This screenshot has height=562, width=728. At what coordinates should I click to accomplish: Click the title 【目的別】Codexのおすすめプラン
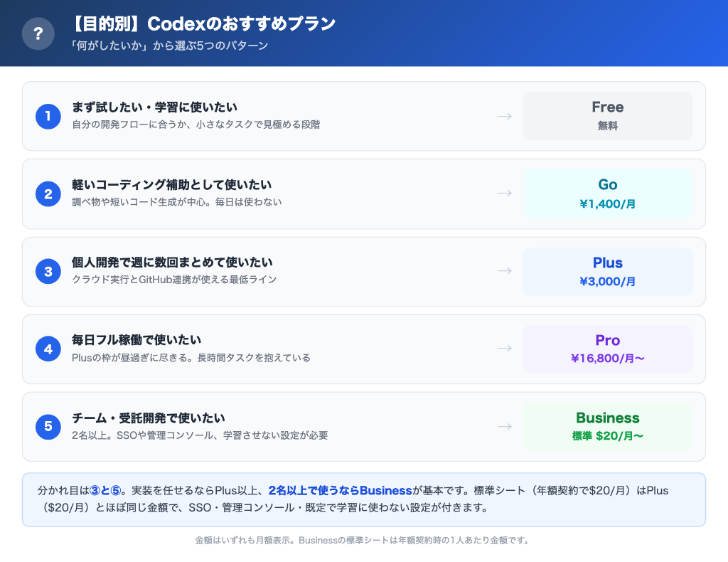click(x=203, y=23)
